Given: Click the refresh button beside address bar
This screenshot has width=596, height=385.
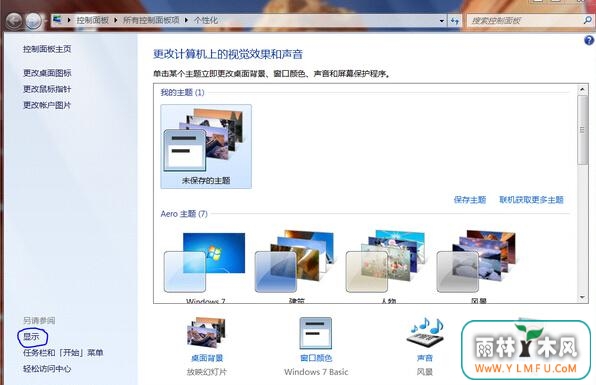Looking at the screenshot, I should pyautogui.click(x=455, y=21).
